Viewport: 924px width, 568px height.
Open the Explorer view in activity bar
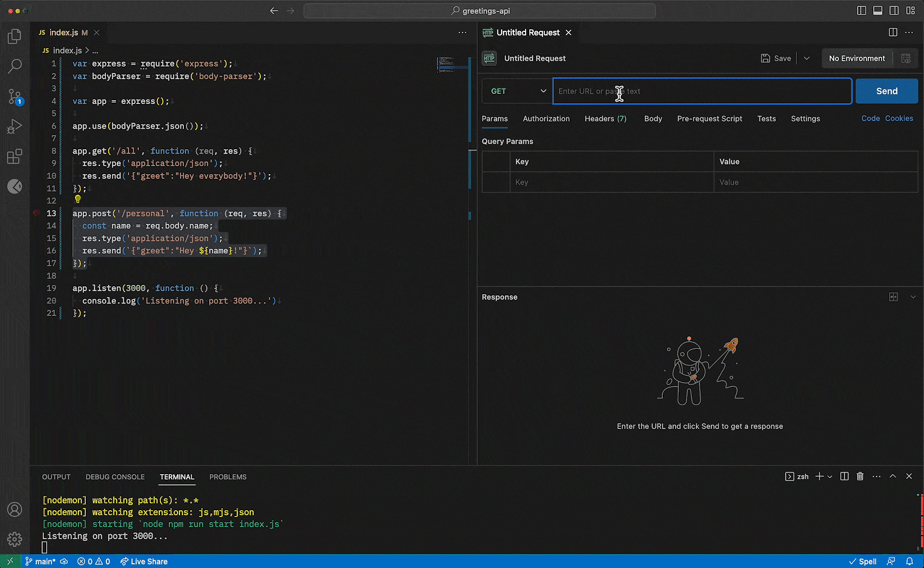pos(14,37)
